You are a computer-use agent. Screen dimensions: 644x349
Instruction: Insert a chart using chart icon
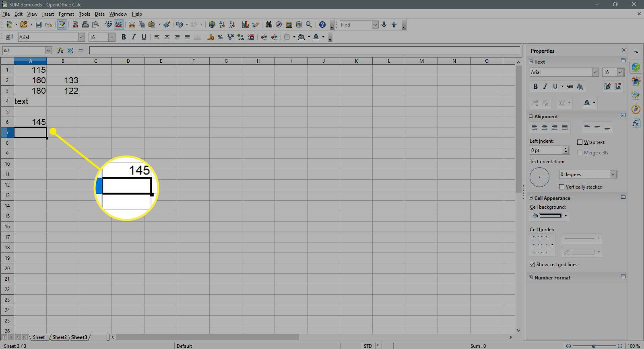[x=246, y=25]
